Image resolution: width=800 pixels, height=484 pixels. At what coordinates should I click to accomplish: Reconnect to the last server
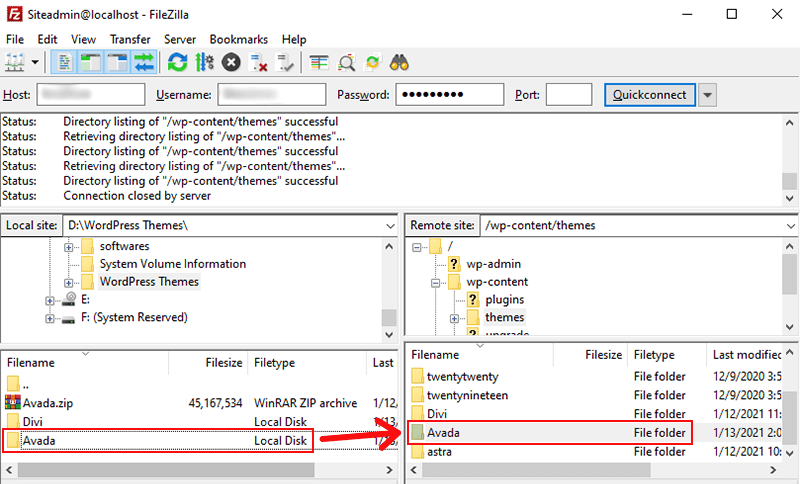(284, 63)
